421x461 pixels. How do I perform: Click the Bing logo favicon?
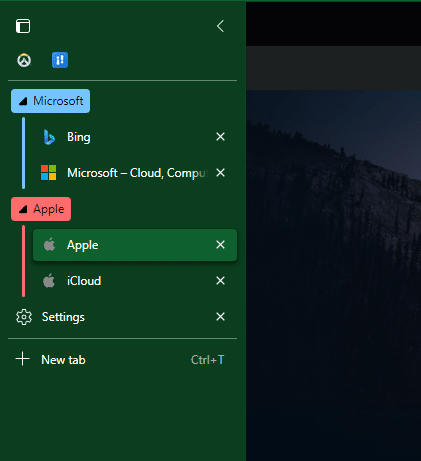pyautogui.click(x=49, y=137)
